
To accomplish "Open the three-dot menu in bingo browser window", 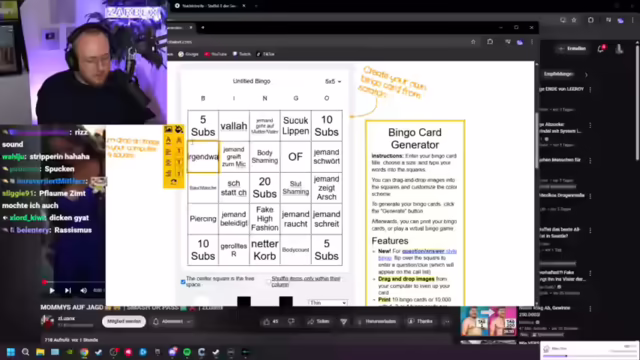I will click(x=532, y=42).
